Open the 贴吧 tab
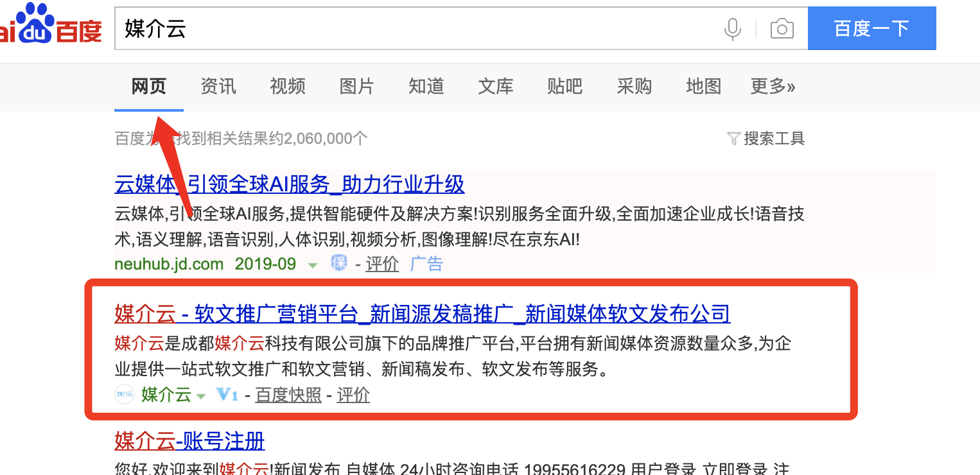Image resolution: width=980 pixels, height=475 pixels. pos(564,87)
